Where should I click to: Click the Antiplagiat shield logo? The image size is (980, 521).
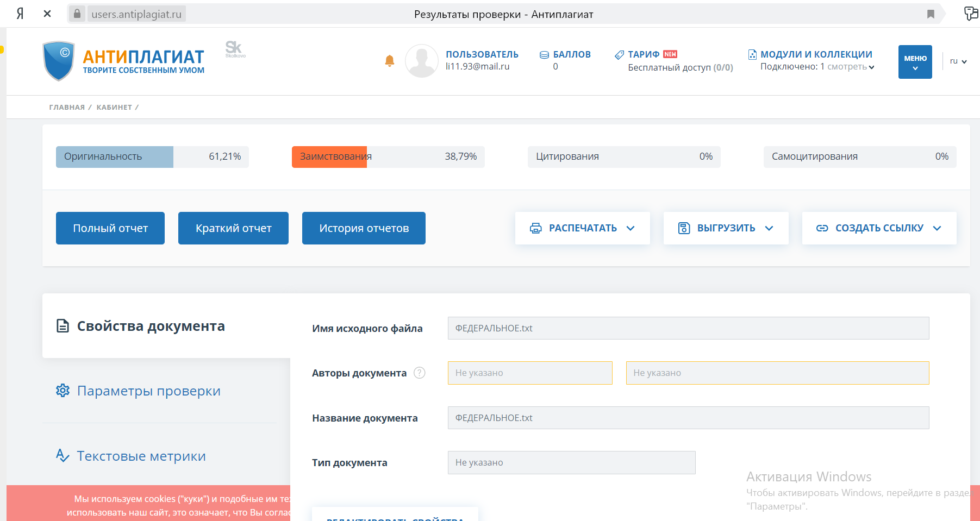pyautogui.click(x=59, y=61)
